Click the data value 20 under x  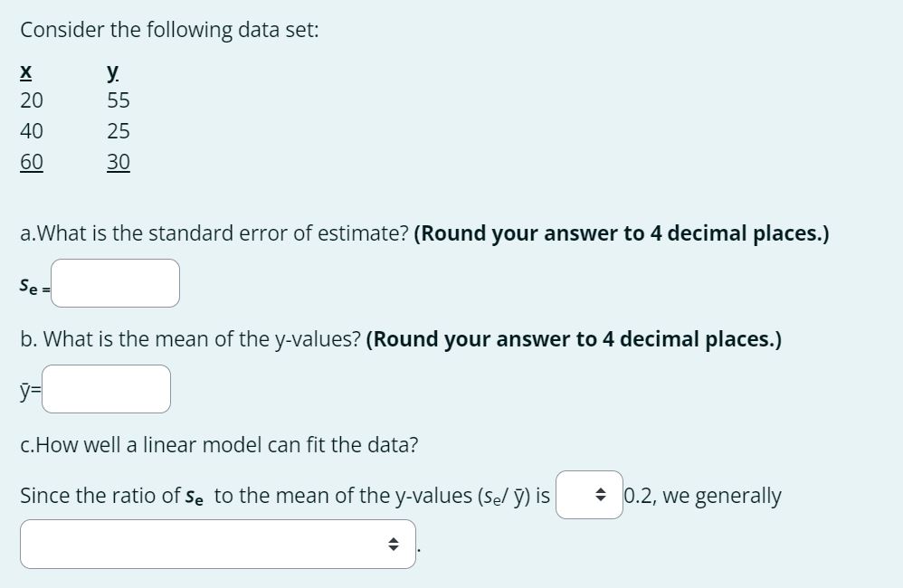pyautogui.click(x=32, y=100)
